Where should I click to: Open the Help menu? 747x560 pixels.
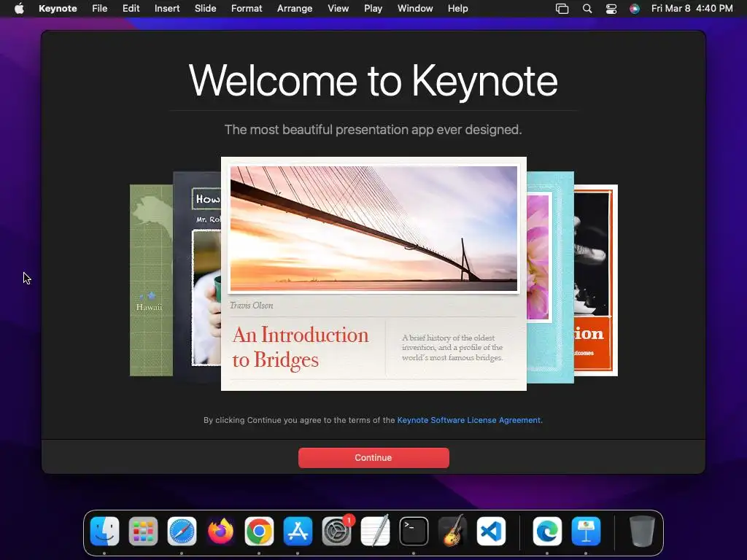[458, 9]
